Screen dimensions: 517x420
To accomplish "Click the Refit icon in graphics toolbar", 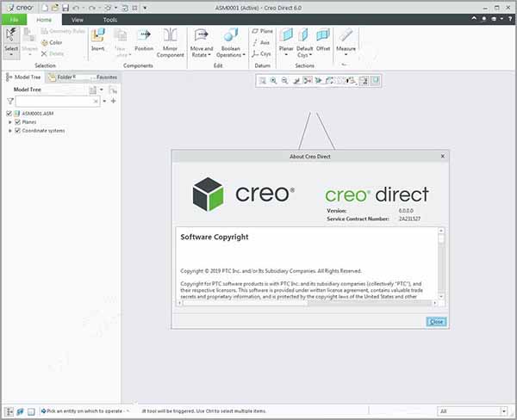I will point(262,80).
